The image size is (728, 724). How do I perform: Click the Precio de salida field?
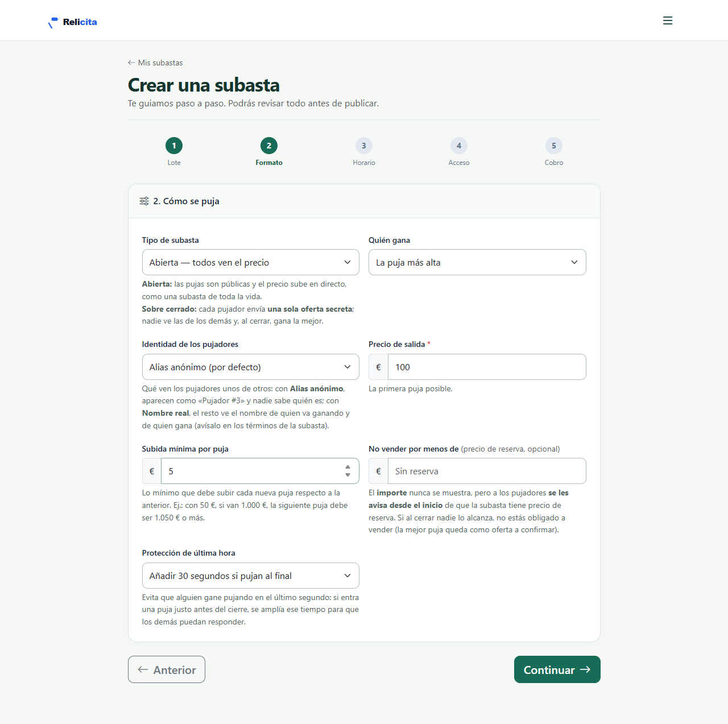(487, 367)
